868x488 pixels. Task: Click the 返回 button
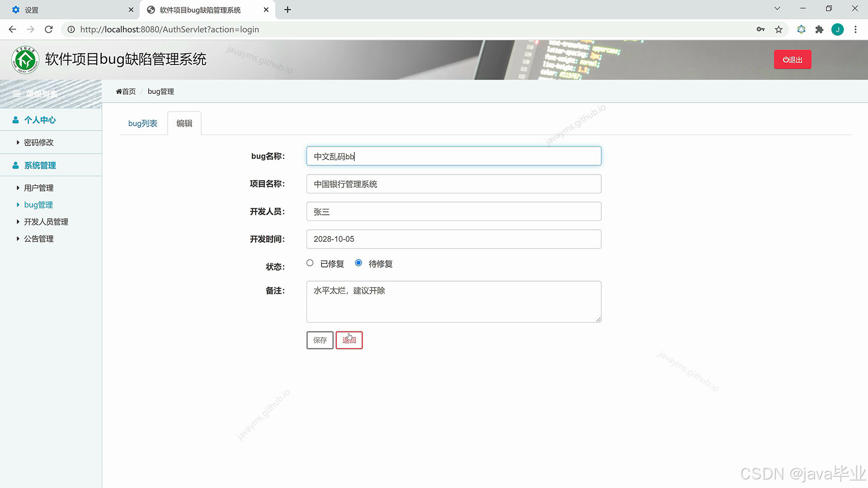click(x=349, y=340)
